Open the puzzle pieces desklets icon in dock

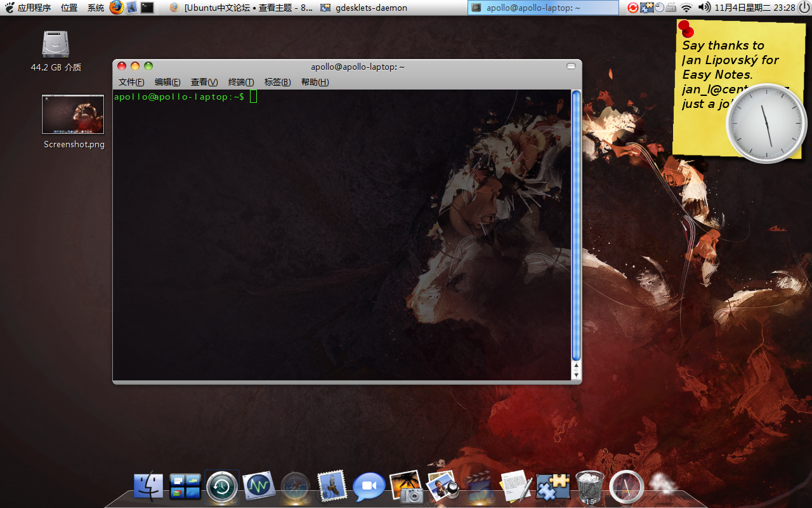(553, 487)
